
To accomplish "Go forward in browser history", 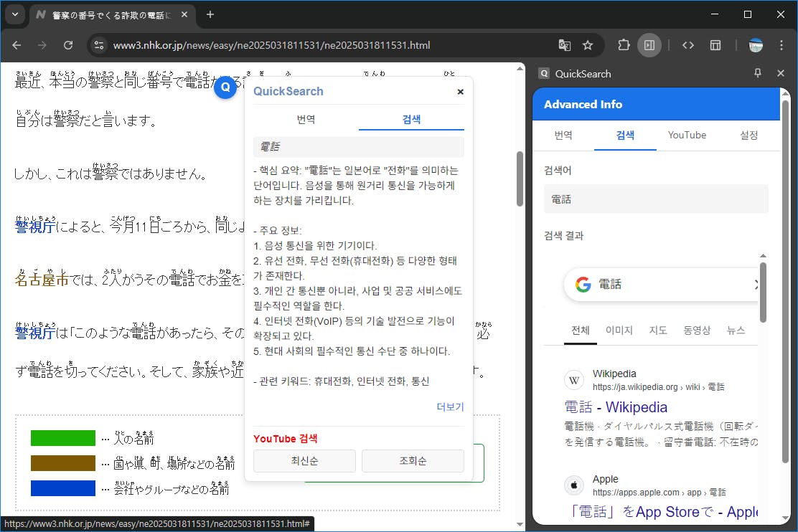I will point(42,45).
